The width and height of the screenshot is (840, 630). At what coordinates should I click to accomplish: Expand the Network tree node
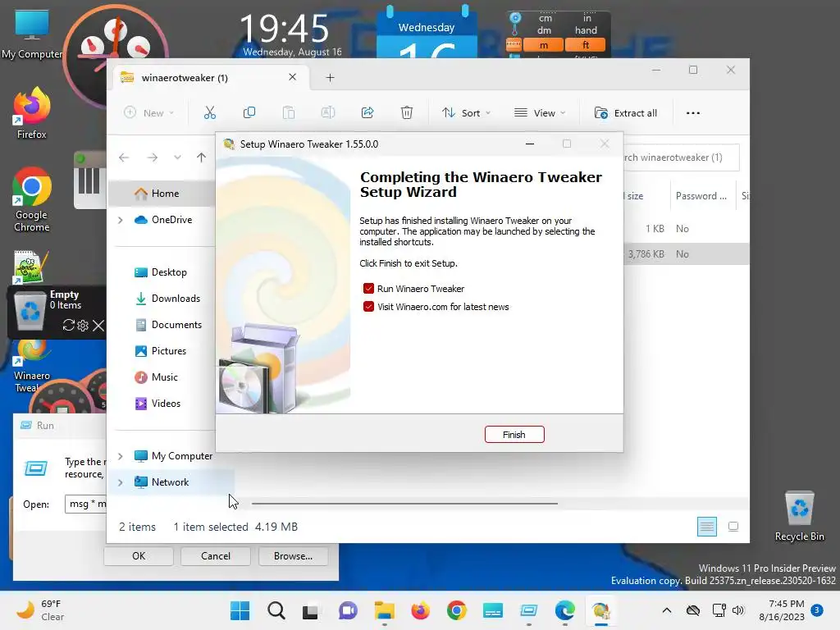[121, 482]
